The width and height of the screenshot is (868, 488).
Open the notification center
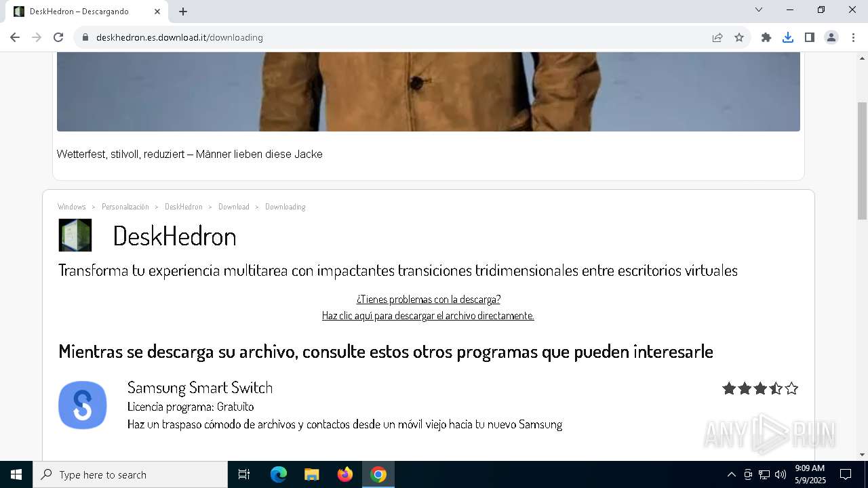(x=846, y=474)
